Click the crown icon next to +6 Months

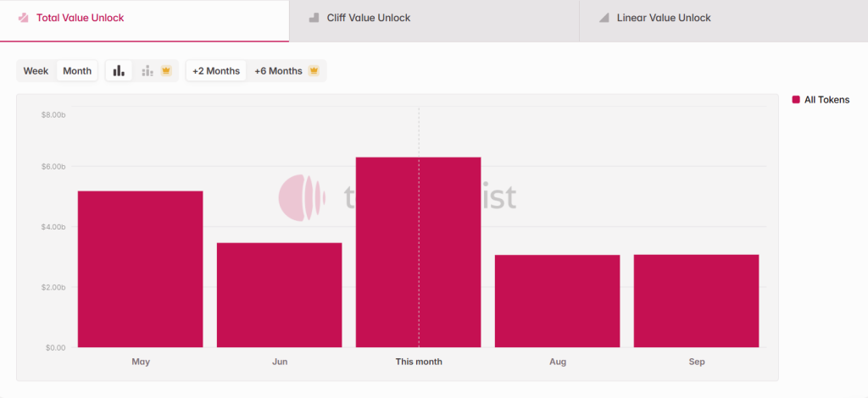tap(314, 70)
